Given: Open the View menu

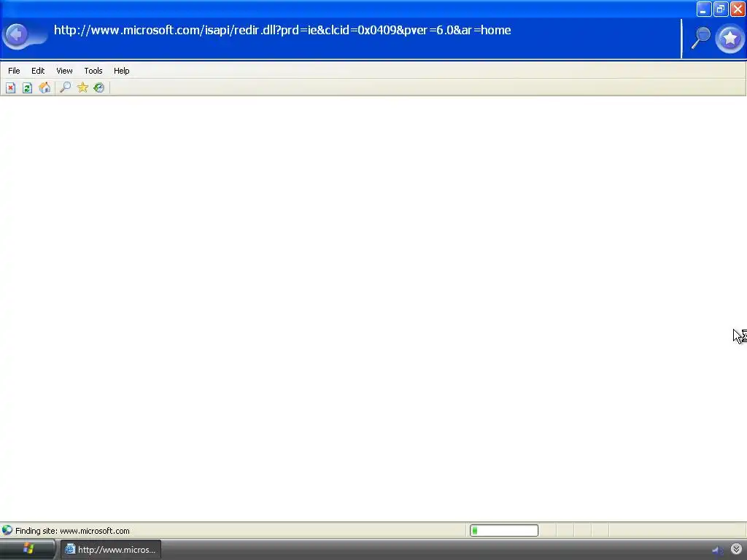Looking at the screenshot, I should tap(64, 71).
